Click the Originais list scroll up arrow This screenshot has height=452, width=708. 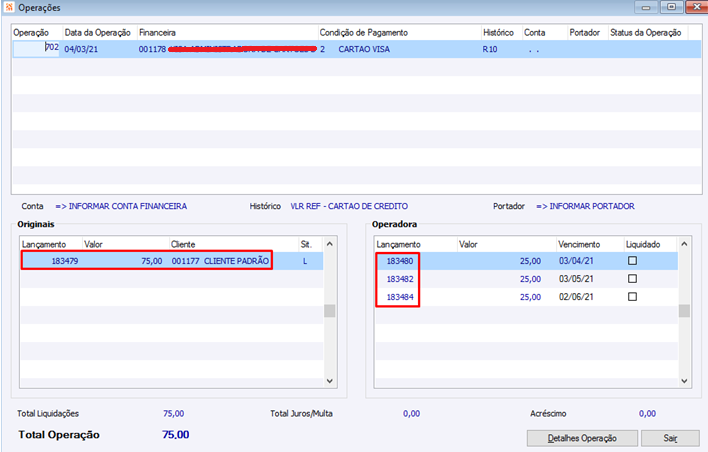[330, 244]
